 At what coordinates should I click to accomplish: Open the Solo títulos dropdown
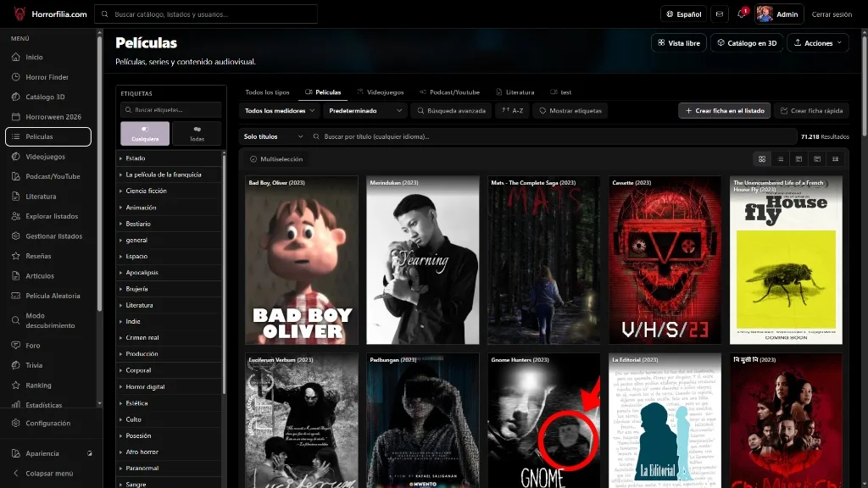click(x=274, y=136)
